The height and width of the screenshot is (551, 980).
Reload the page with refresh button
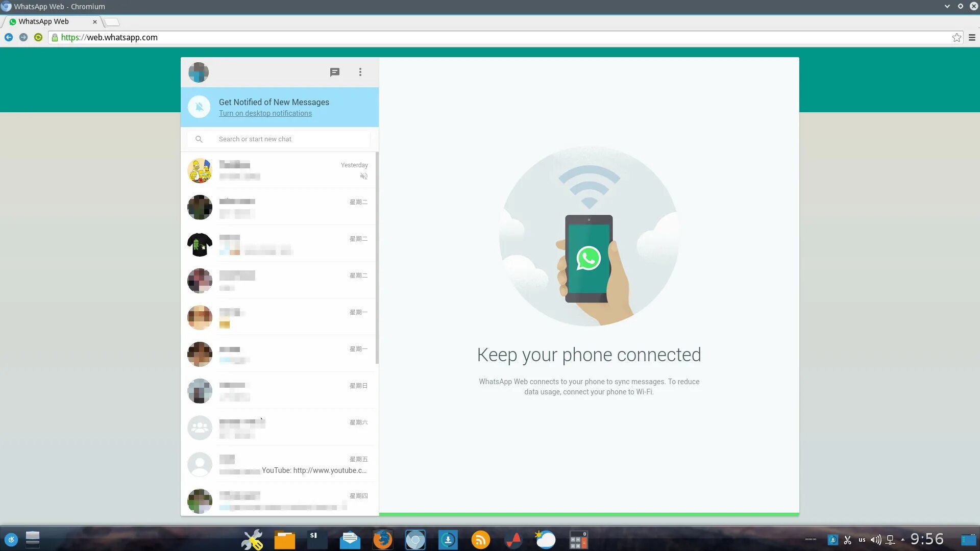pos(38,37)
